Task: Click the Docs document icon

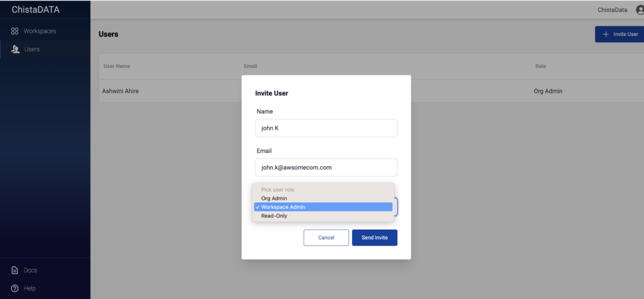Action: coord(15,270)
